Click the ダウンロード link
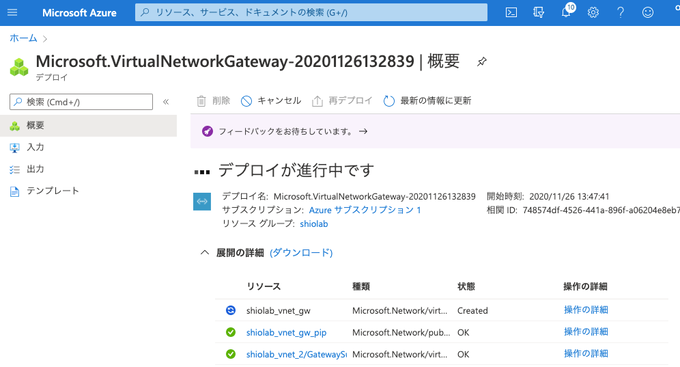The height and width of the screenshot is (367, 680). pyautogui.click(x=301, y=253)
